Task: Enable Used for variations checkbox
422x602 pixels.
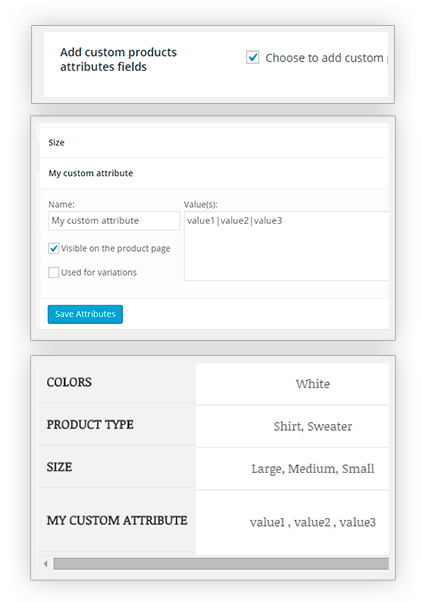Action: [54, 272]
